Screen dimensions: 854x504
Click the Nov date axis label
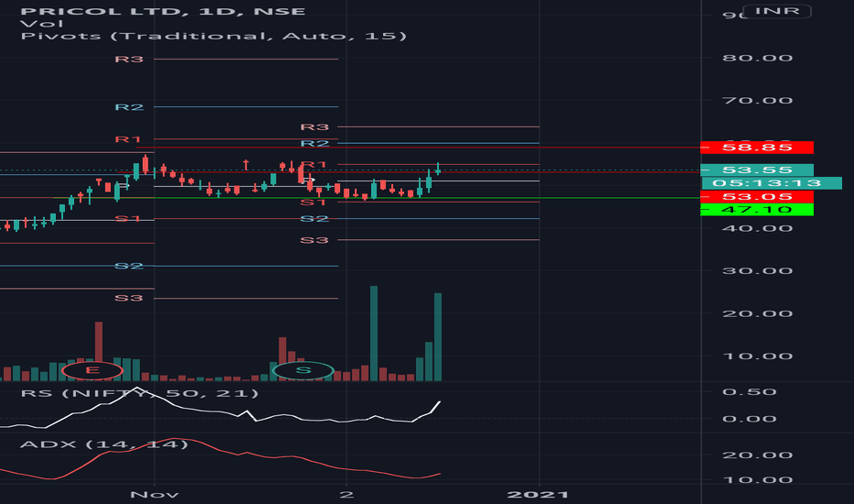tap(155, 494)
